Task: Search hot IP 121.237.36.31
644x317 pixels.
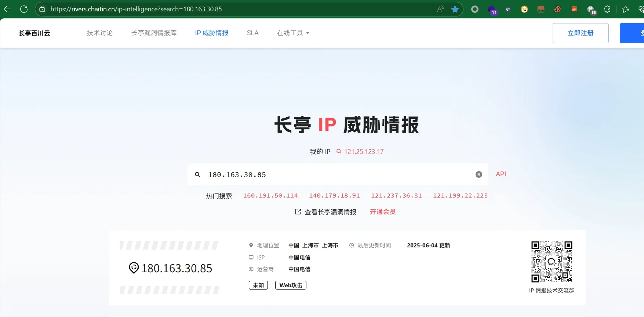Action: pyautogui.click(x=396, y=196)
